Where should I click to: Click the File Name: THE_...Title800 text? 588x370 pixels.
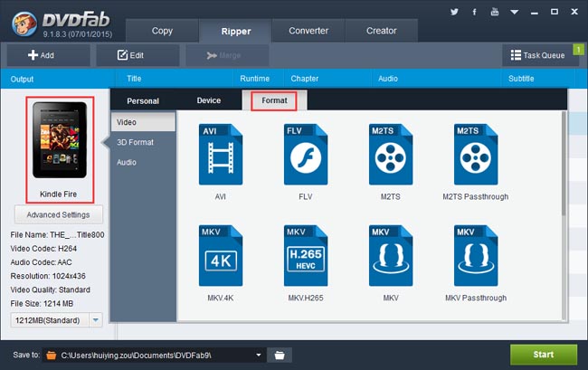pos(57,235)
